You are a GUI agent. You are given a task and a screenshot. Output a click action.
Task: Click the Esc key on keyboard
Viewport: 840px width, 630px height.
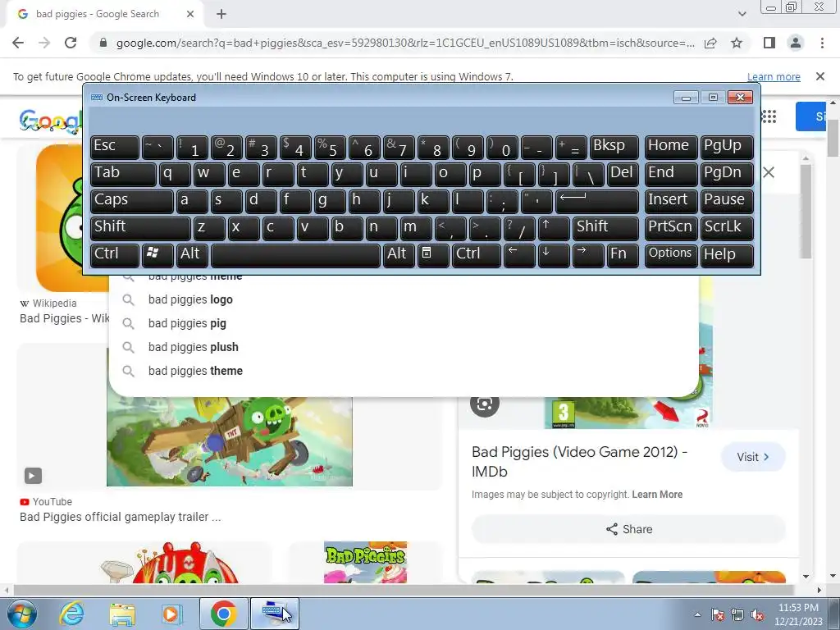tap(115, 147)
